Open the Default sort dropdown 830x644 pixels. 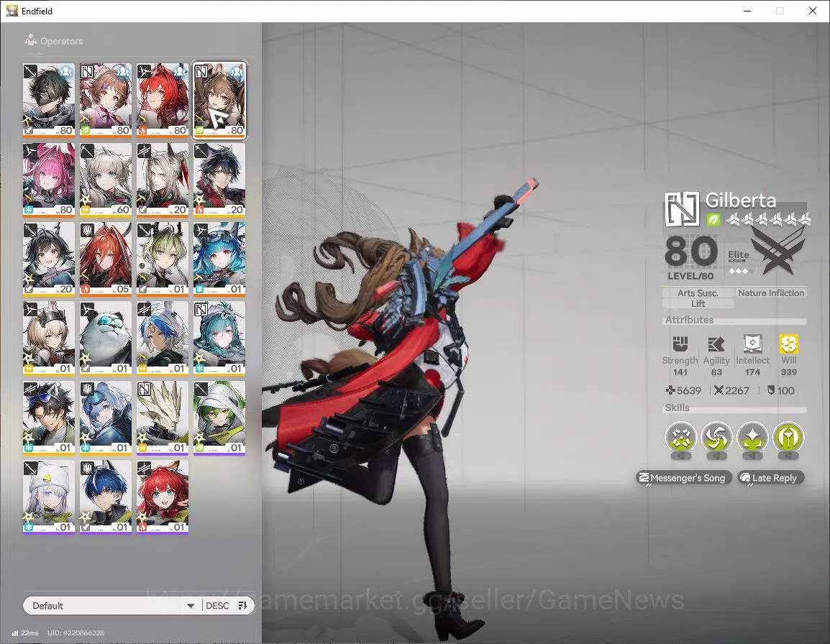coord(111,605)
